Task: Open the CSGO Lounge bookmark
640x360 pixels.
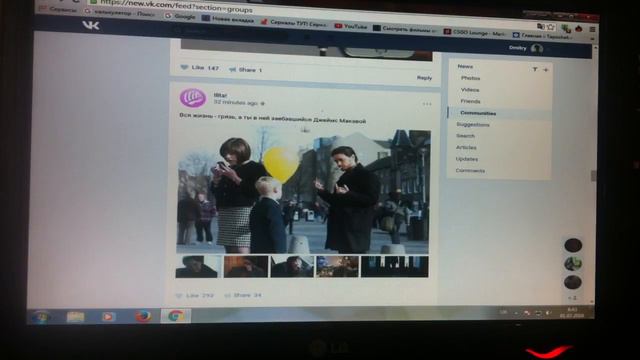Action: [475, 33]
